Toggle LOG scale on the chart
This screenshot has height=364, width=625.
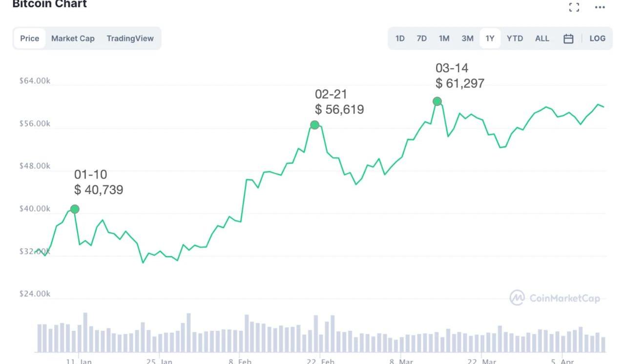(597, 39)
